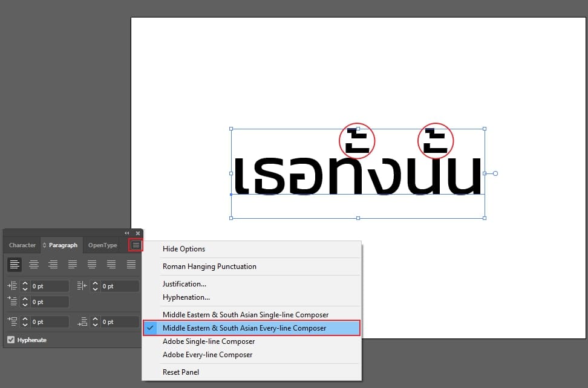Click the First-line indent 0 pt field
Image resolution: width=588 pixels, height=388 pixels.
[50, 302]
